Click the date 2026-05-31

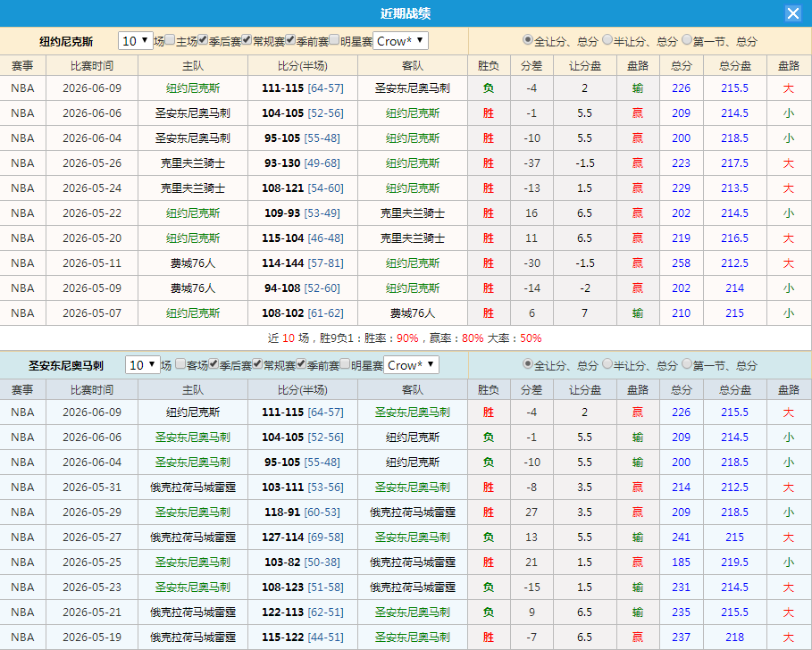coord(92,487)
